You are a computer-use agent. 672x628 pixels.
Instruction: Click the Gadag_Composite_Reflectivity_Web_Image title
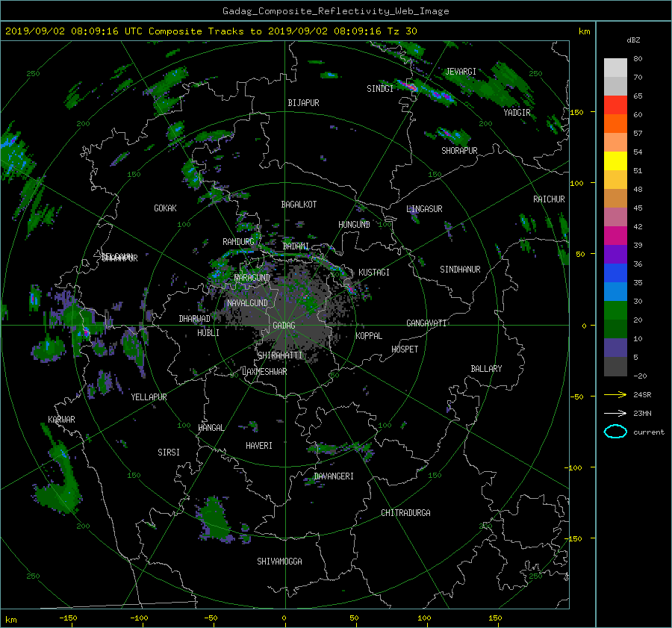(x=335, y=11)
